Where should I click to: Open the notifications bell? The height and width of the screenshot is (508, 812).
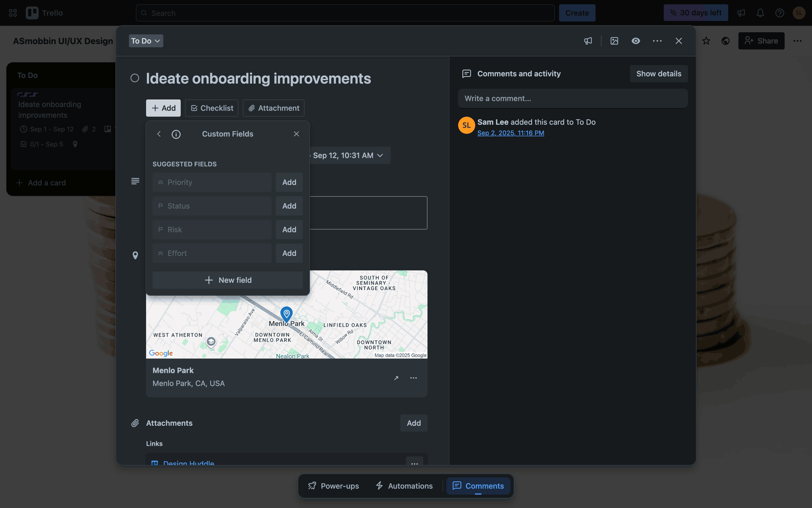coord(760,13)
